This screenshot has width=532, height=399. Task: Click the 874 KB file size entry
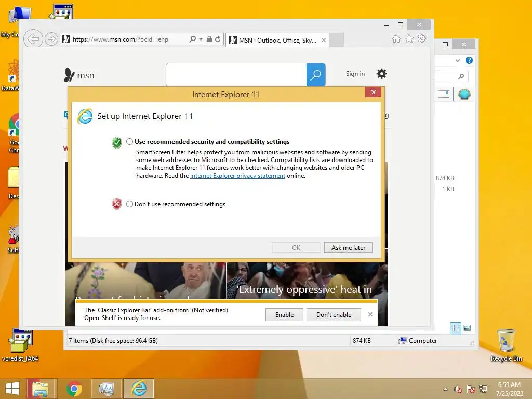click(x=445, y=178)
